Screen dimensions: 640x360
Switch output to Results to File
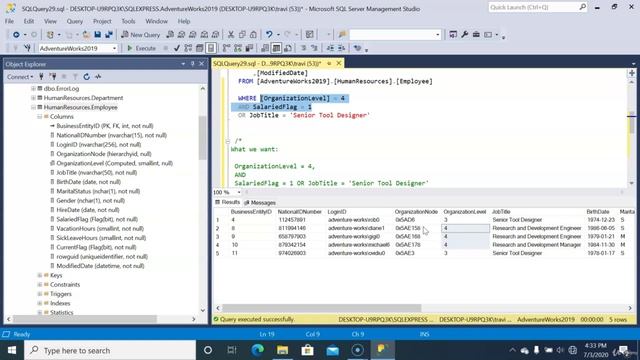point(288,48)
